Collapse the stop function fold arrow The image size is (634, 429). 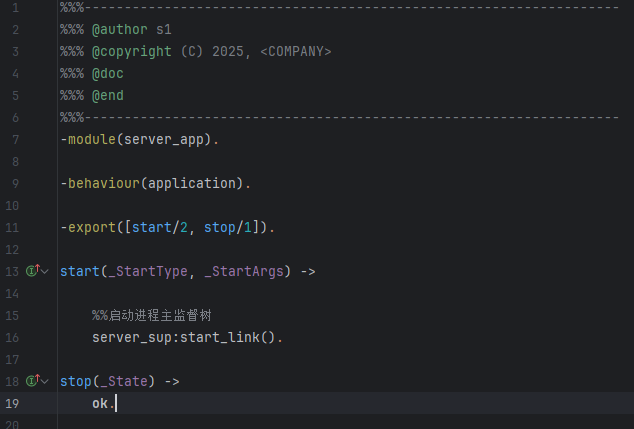click(x=45, y=381)
